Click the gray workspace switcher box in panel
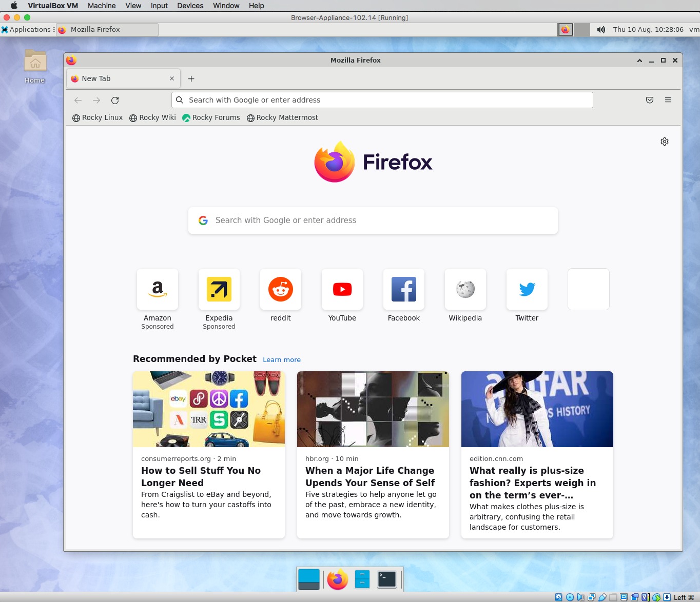700x602 pixels. tap(581, 30)
